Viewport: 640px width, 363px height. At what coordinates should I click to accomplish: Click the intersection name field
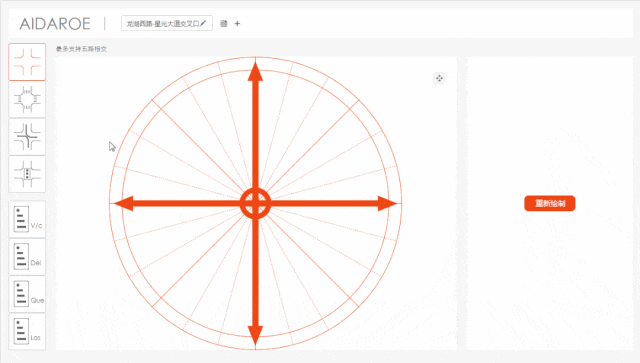click(167, 23)
